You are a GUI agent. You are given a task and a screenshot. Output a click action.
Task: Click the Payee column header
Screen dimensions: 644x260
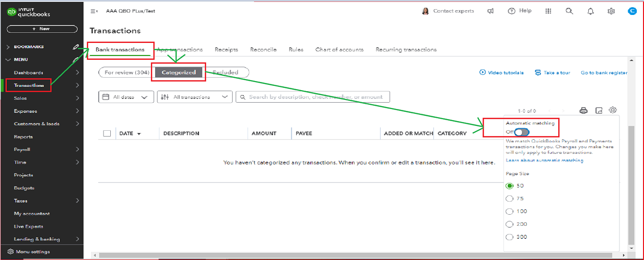304,133
